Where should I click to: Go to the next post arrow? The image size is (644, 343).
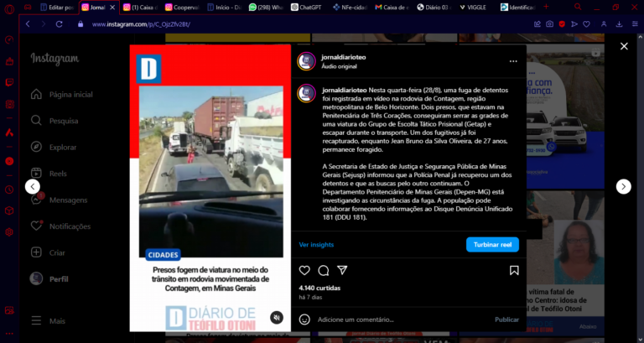coord(624,186)
